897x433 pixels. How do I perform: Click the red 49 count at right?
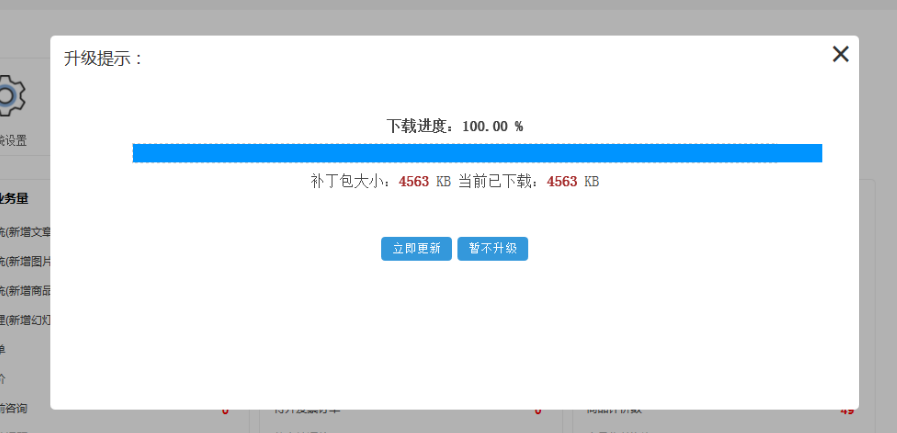tap(847, 410)
